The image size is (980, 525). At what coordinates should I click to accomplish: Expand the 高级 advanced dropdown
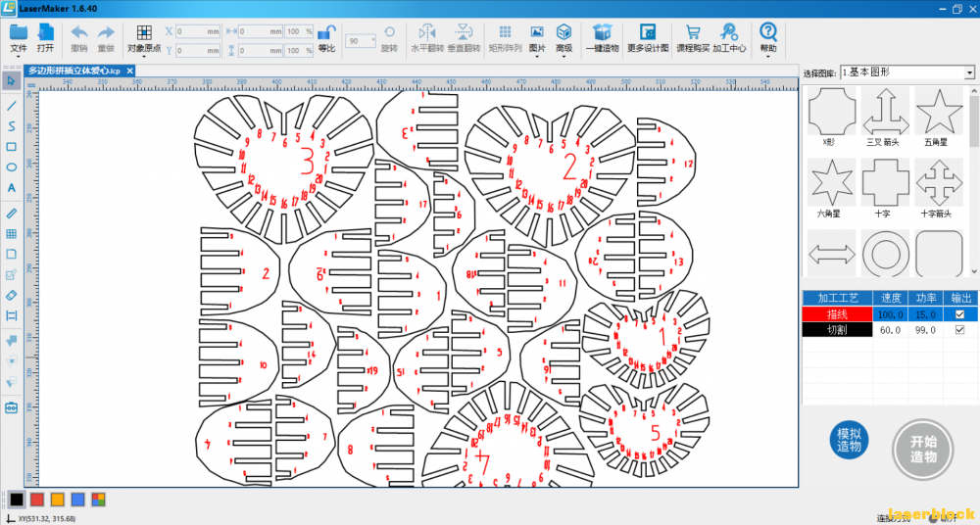563,39
